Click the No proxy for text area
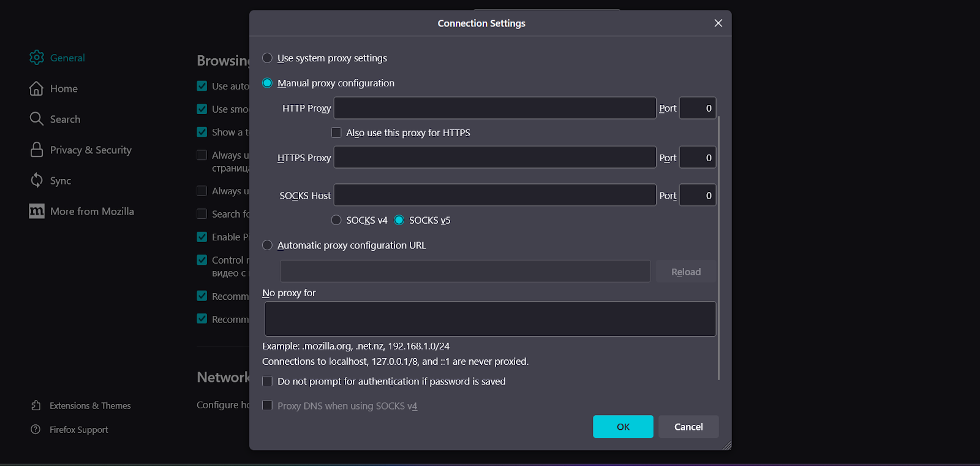 tap(490, 319)
